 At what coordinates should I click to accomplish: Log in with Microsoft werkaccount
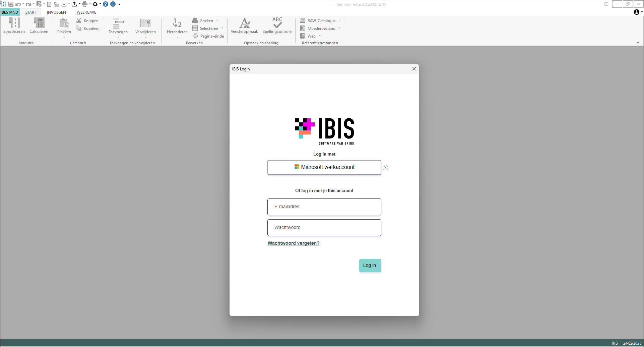click(x=324, y=167)
